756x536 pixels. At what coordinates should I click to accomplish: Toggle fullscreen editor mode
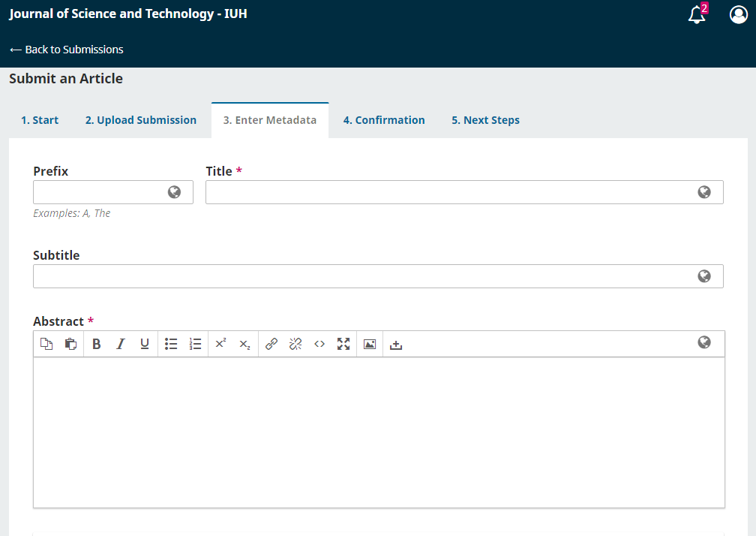[343, 344]
